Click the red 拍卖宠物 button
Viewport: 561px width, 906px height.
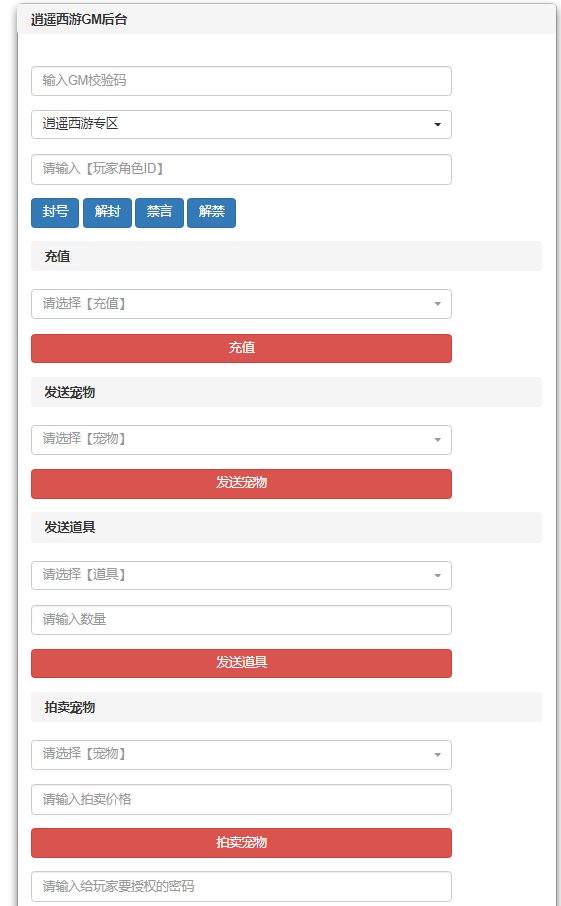click(x=241, y=843)
